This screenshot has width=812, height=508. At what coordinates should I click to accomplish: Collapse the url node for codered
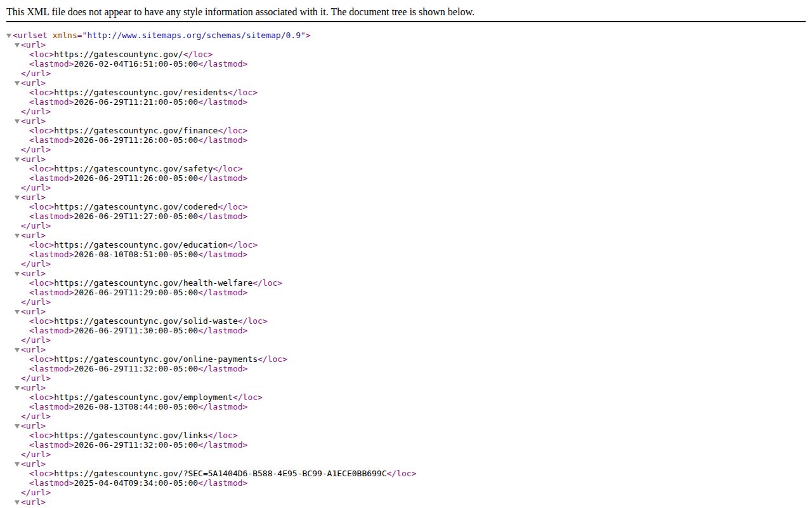pos(18,197)
